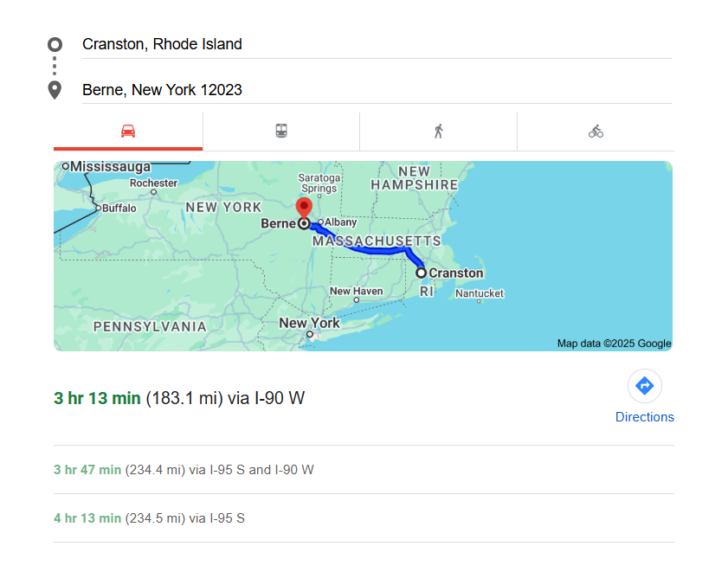
Task: Click the Albany city label on map
Action: pos(340,222)
